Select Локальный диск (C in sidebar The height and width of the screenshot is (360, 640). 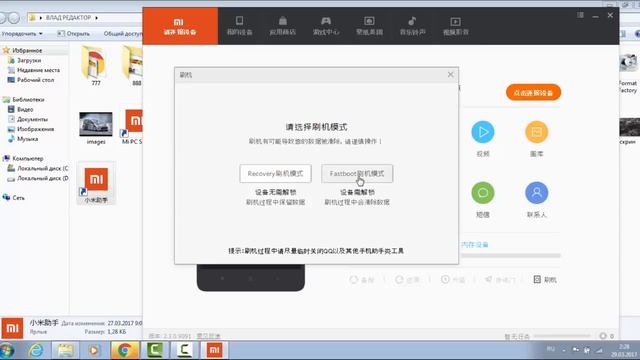click(x=42, y=168)
